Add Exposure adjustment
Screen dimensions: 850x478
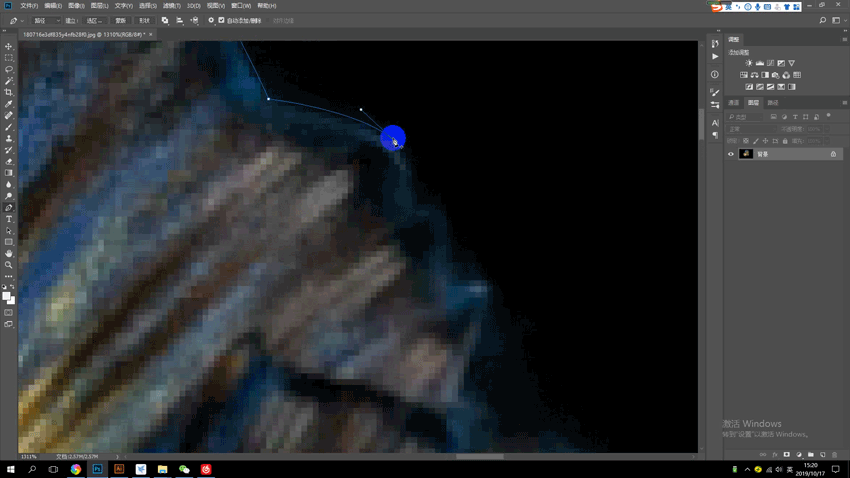click(781, 63)
